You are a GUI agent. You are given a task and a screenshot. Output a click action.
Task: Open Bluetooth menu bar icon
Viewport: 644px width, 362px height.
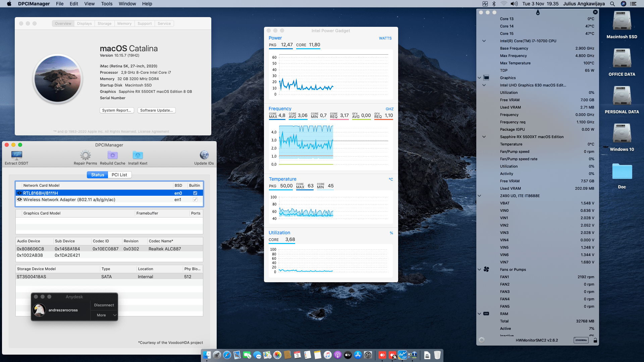point(494,4)
